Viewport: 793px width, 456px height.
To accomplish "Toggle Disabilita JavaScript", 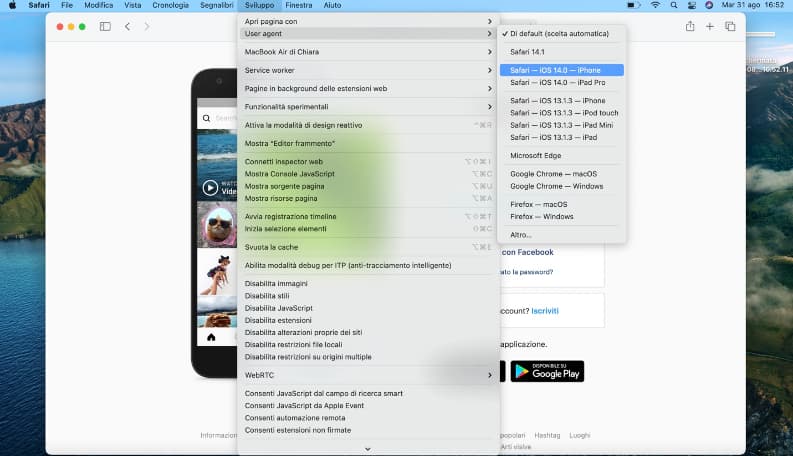I will pos(368,308).
